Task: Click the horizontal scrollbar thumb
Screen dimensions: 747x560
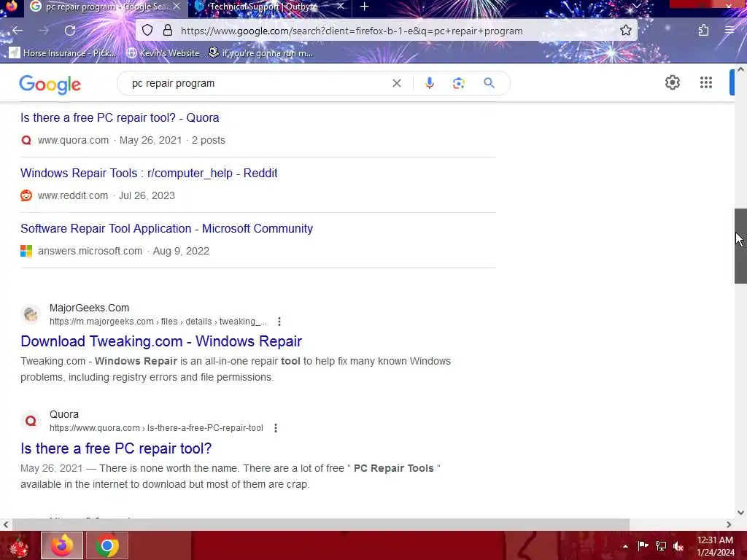Action: (321, 524)
